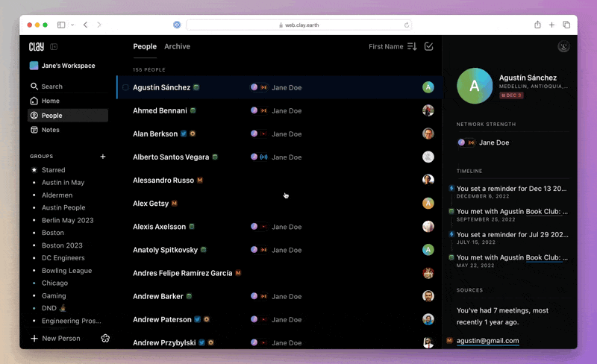Open the agustin@gmail.com email link
597x364 pixels.
point(487,341)
